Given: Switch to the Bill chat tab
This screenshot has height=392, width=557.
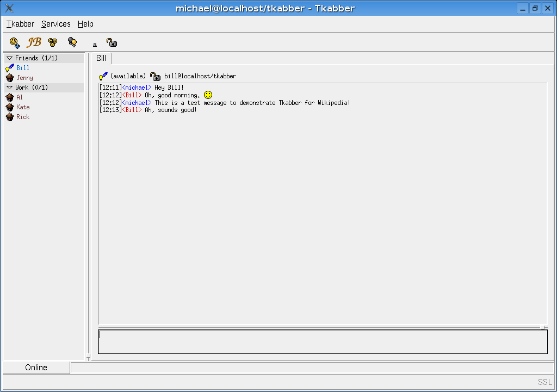Looking at the screenshot, I should pyautogui.click(x=101, y=58).
